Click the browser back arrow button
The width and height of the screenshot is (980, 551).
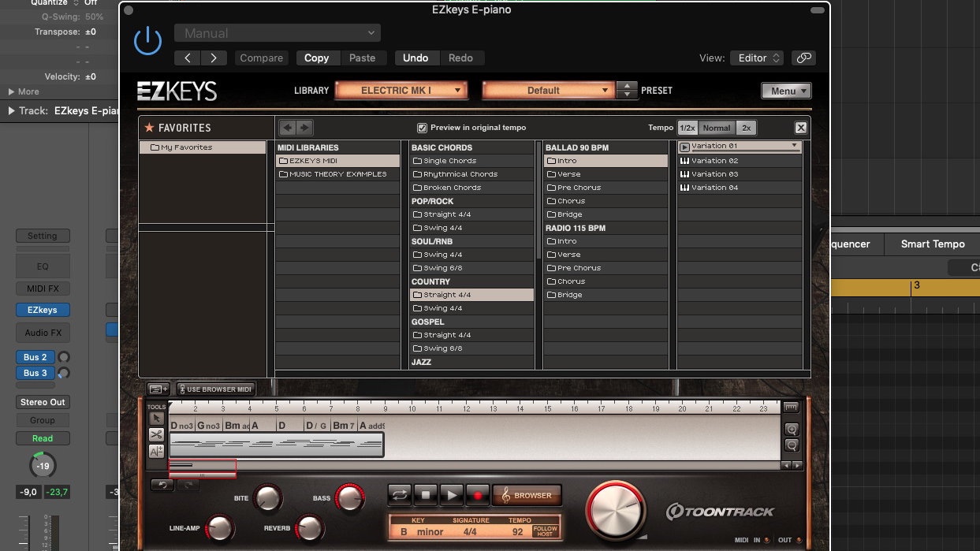[x=288, y=128]
